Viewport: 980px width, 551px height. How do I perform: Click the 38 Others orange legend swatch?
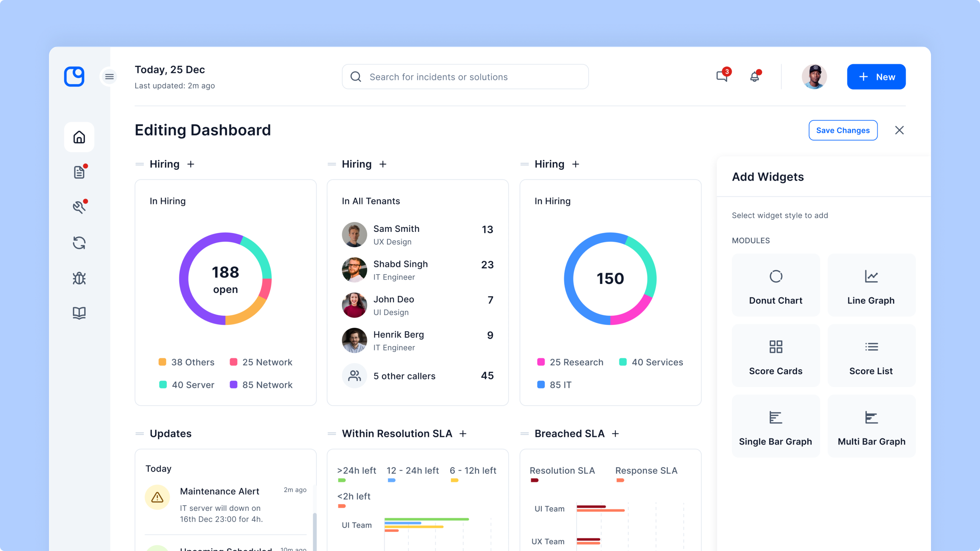[162, 362]
